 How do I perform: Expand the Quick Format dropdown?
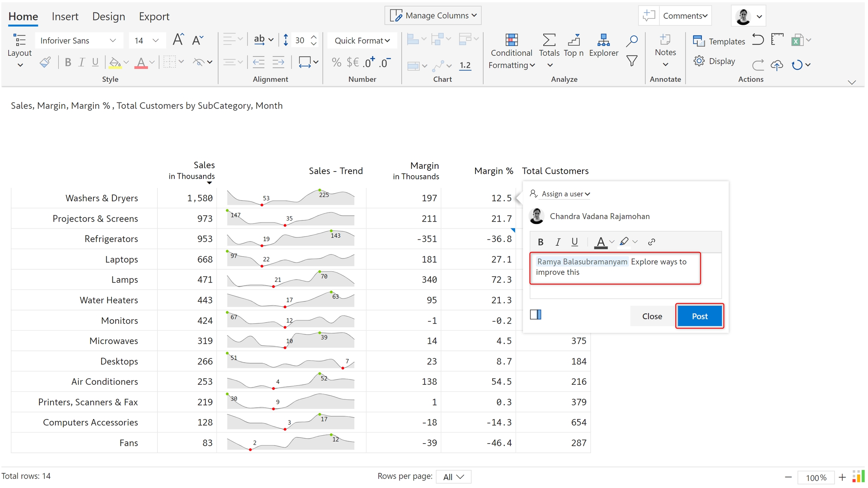click(x=362, y=40)
